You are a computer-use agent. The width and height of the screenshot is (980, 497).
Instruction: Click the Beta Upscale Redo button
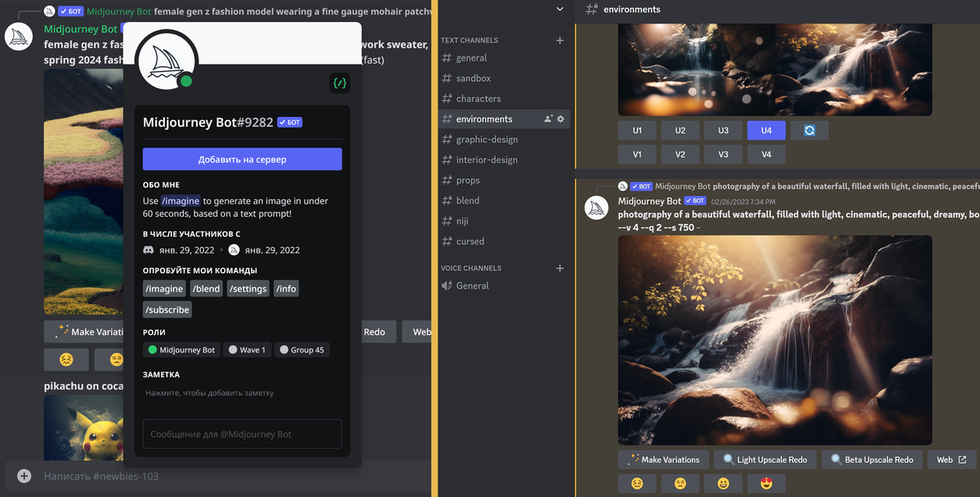coord(871,459)
